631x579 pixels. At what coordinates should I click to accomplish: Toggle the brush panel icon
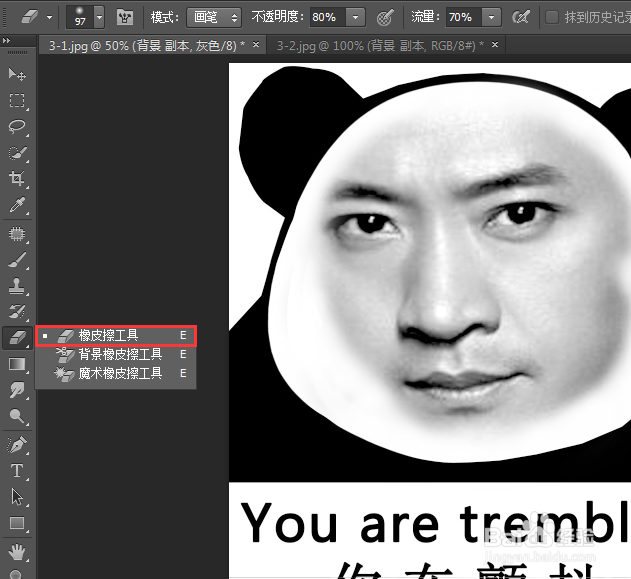coord(125,17)
